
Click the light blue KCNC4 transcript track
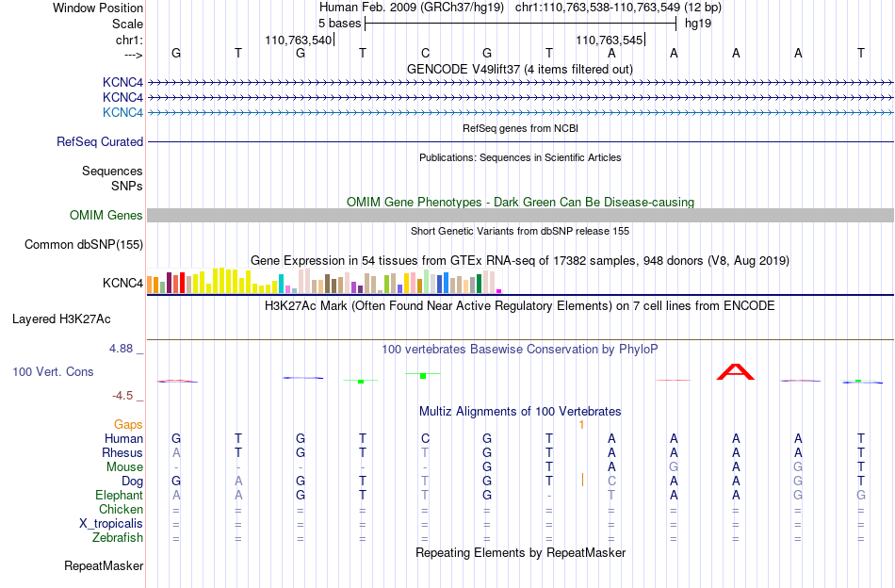520,113
